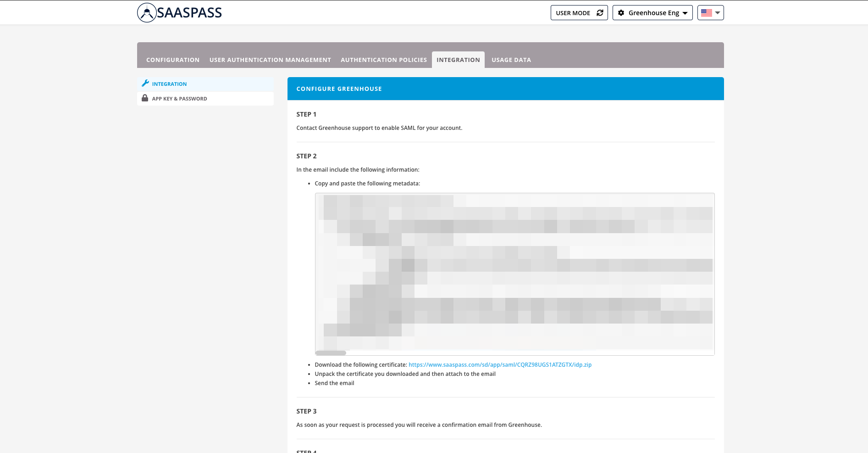This screenshot has height=453, width=868.
Task: Click the wrench icon next to Integration
Action: 145,84
